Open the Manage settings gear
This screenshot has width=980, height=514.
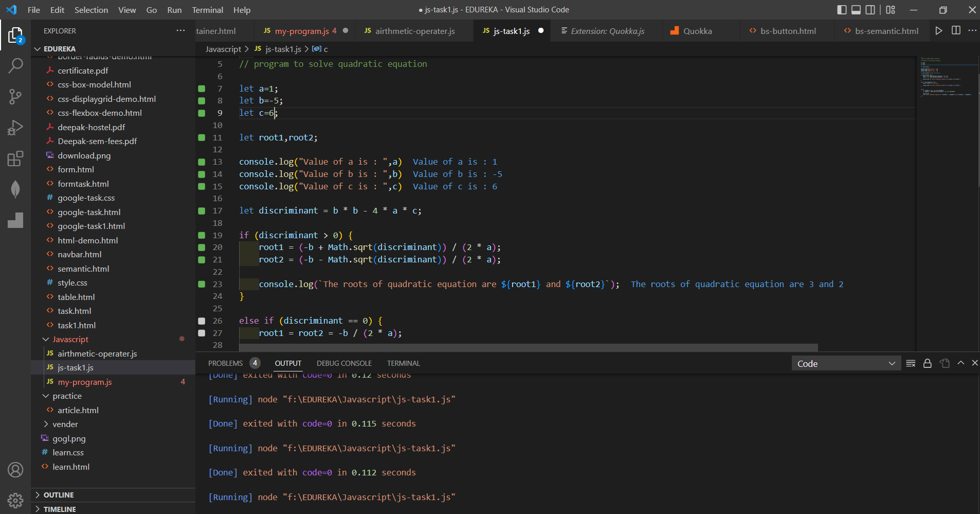pyautogui.click(x=15, y=500)
